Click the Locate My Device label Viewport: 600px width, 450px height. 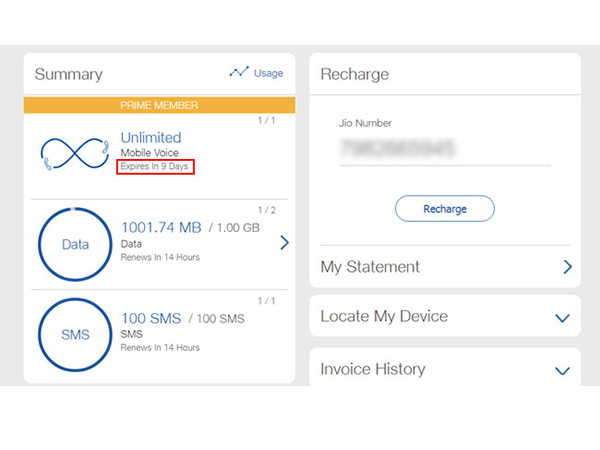coord(384,316)
